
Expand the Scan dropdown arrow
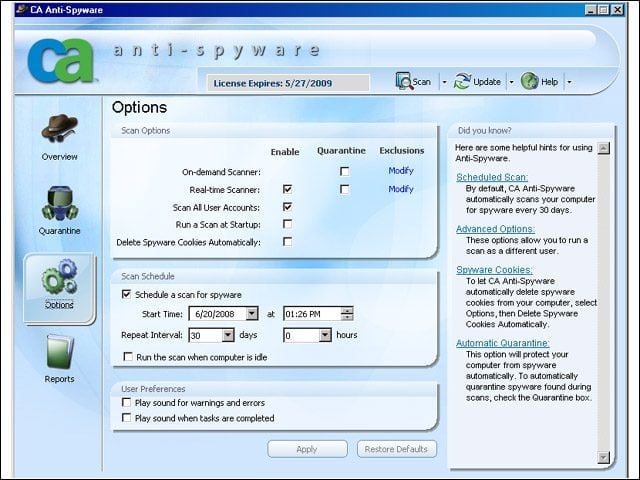(444, 82)
